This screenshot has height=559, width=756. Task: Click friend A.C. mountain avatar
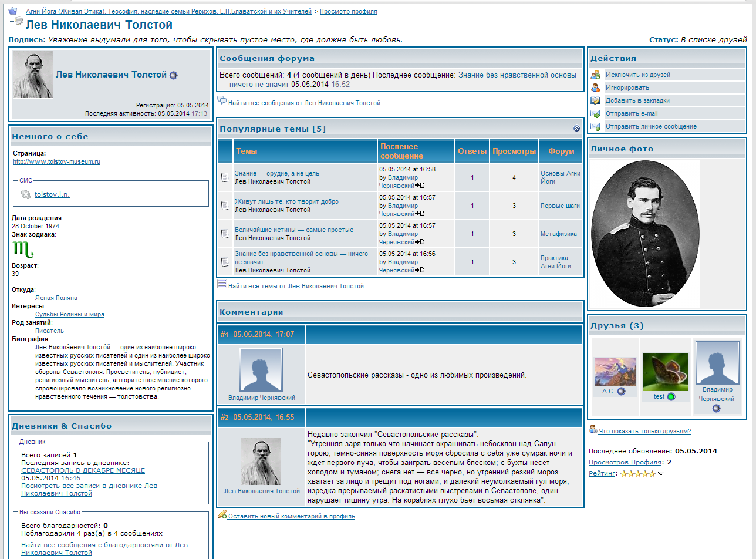pyautogui.click(x=615, y=372)
